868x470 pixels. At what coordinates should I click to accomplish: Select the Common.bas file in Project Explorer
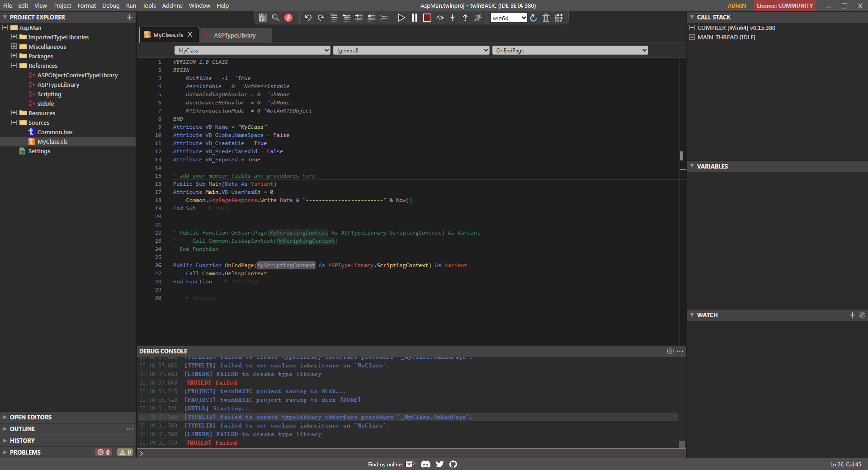pos(55,132)
